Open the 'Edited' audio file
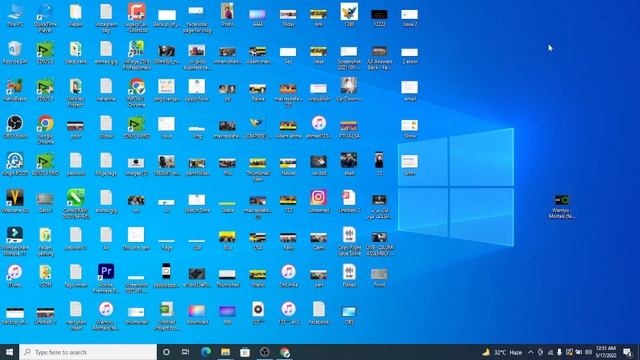 [349, 276]
